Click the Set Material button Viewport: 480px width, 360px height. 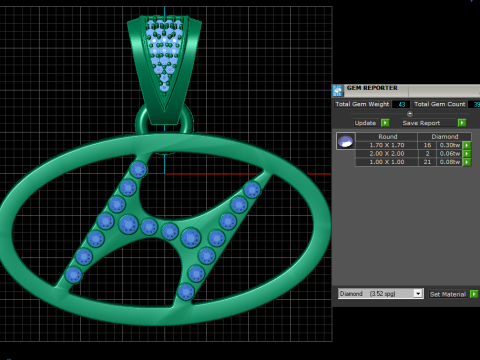coord(448,294)
